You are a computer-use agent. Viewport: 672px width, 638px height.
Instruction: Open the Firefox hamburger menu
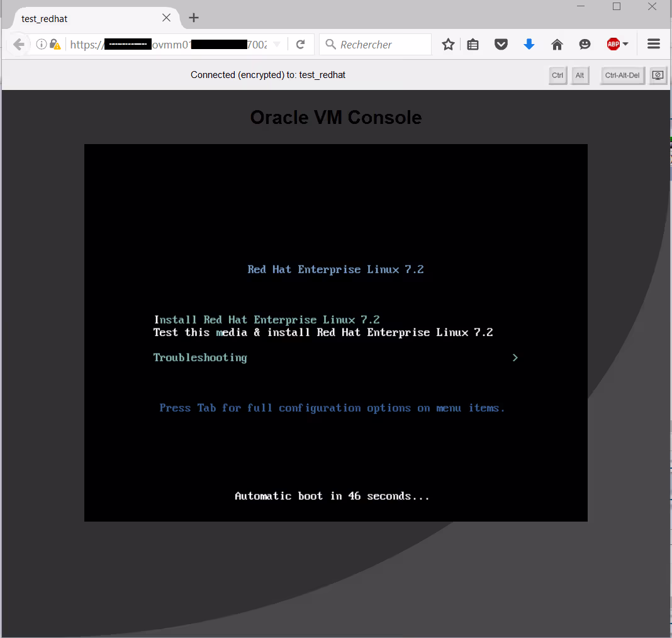click(x=653, y=44)
